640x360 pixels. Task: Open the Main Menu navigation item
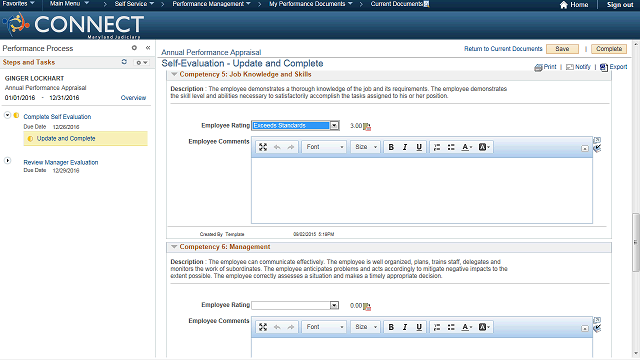(x=69, y=4)
